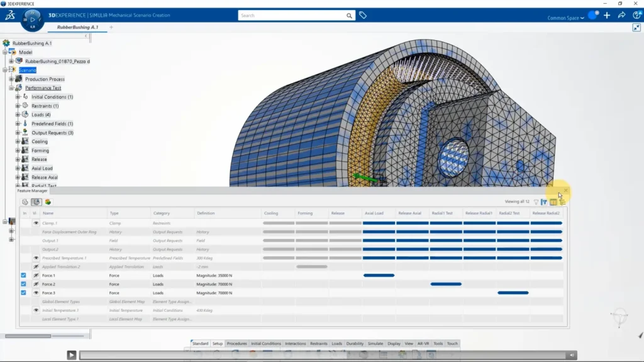Show hidden Force.1 via eye icon

36,275
